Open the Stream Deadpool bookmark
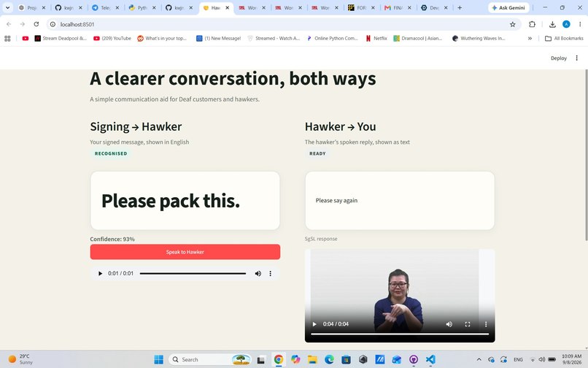 click(x=61, y=38)
